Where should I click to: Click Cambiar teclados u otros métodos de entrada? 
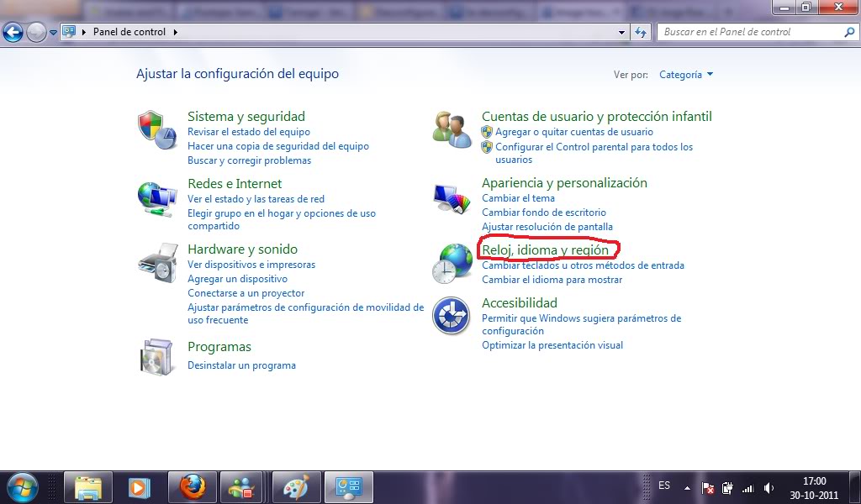(584, 265)
